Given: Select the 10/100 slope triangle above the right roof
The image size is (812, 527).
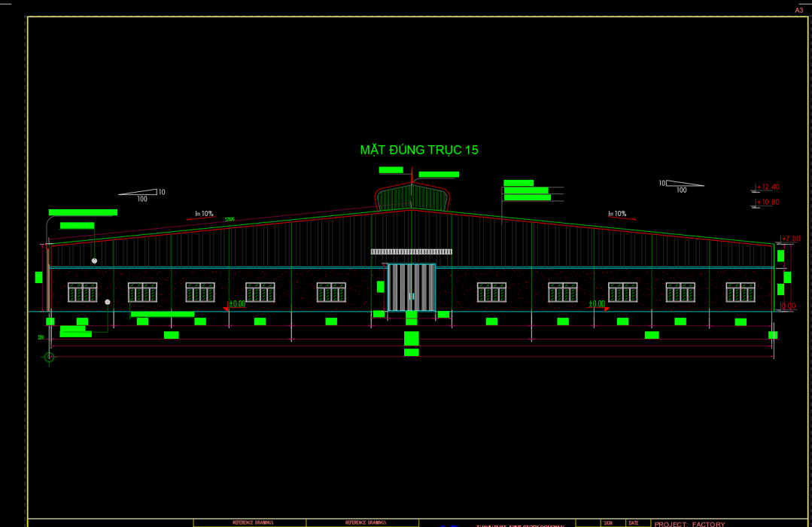Looking at the screenshot, I should pos(681,187).
